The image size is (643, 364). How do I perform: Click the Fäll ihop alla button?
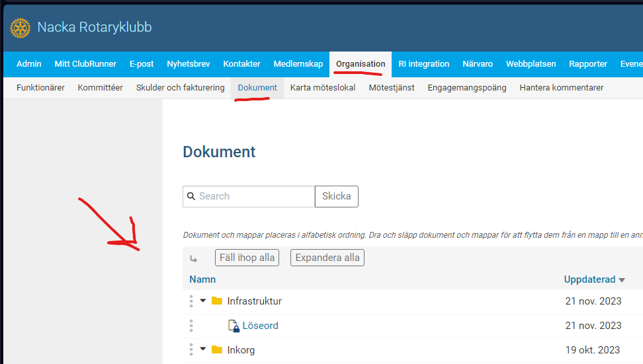point(247,258)
